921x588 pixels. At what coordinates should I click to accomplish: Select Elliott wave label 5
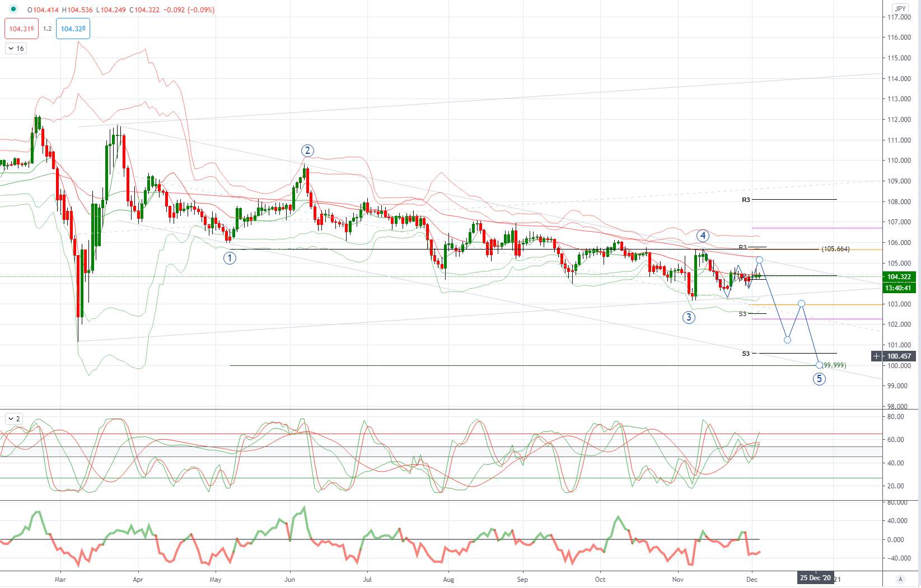point(819,379)
